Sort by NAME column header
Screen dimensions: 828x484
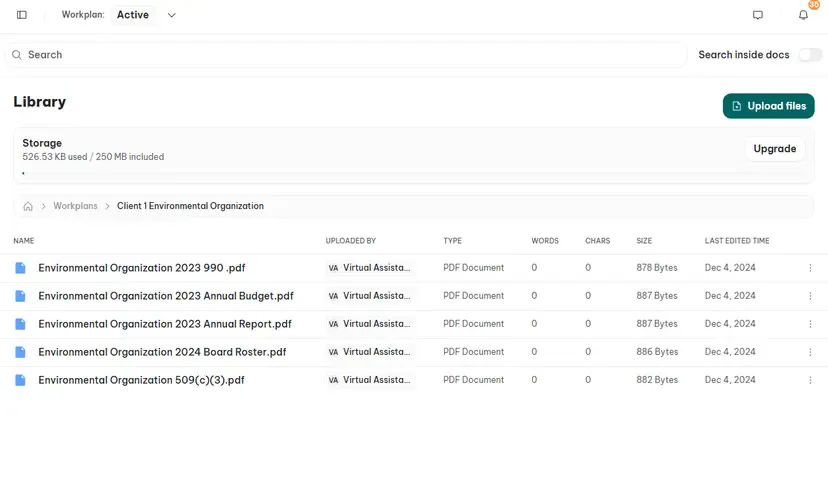[x=24, y=241]
